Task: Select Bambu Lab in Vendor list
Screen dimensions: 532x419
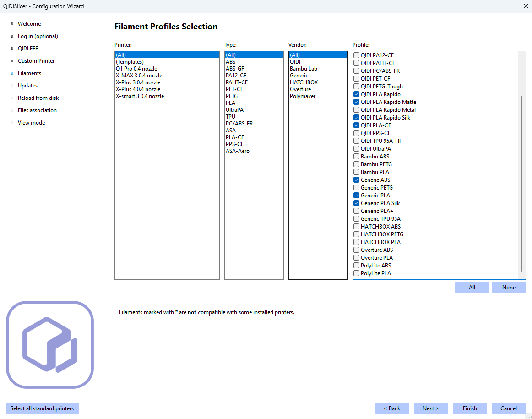Action: coord(303,69)
